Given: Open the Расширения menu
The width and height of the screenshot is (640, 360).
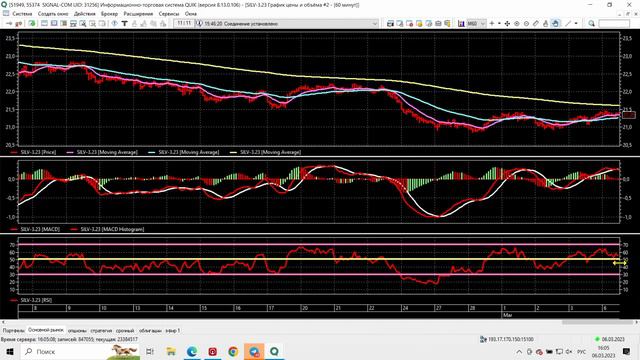Looking at the screenshot, I should tap(138, 13).
